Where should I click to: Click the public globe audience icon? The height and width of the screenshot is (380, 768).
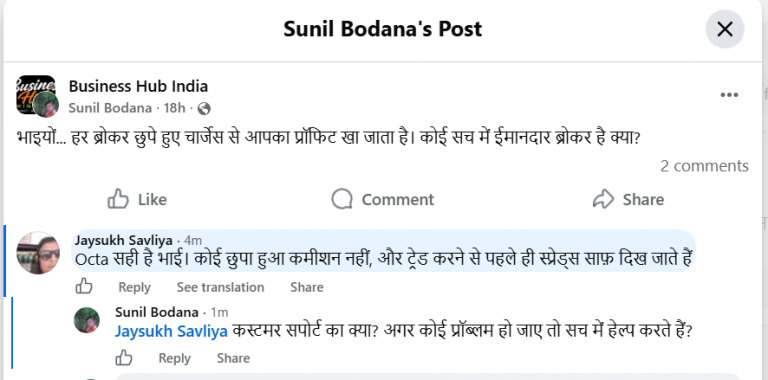[x=204, y=108]
